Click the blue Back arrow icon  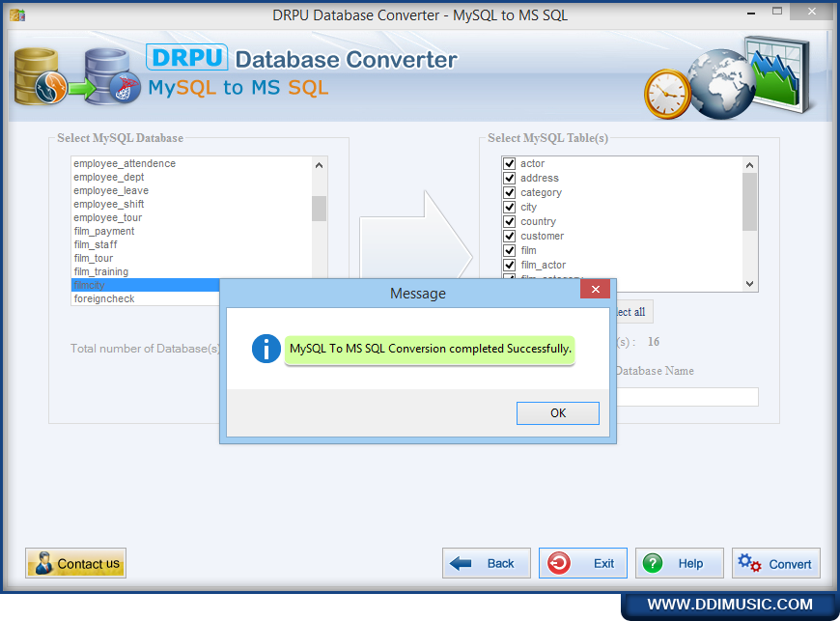[461, 563]
